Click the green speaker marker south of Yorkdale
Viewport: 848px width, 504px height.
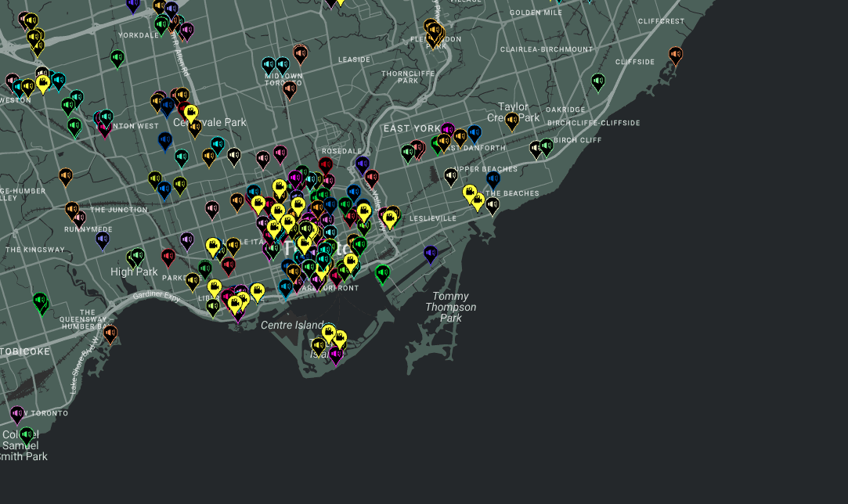(x=117, y=57)
